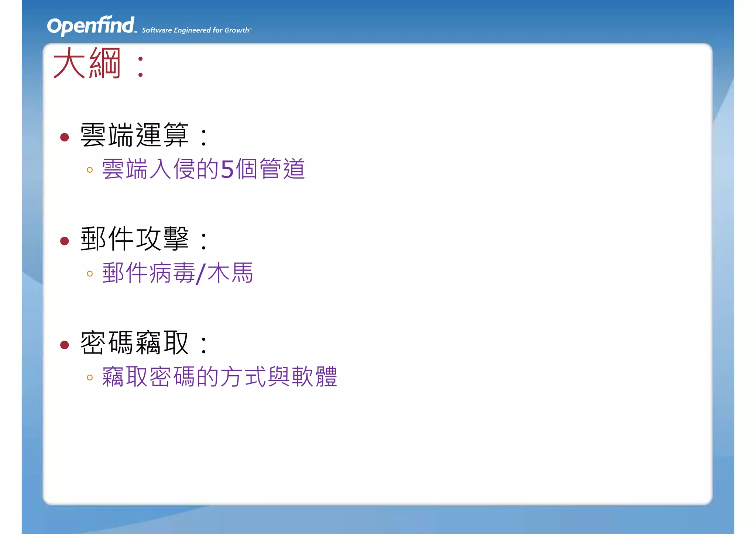Click the 密碼竊取 heading text
The width and height of the screenshot is (756, 534).
[x=134, y=343]
